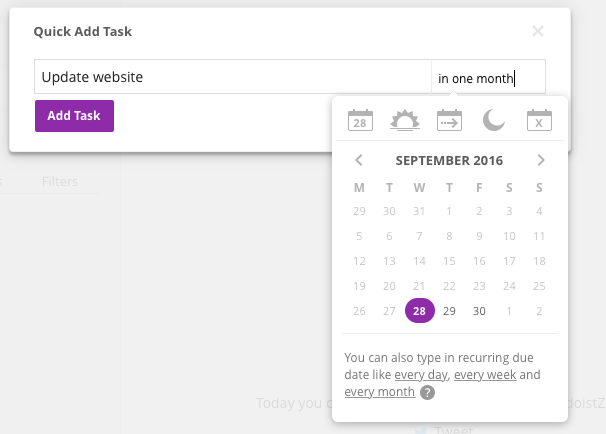The width and height of the screenshot is (606, 434).
Task: Click the 'every week' recurring link
Action: (x=485, y=374)
